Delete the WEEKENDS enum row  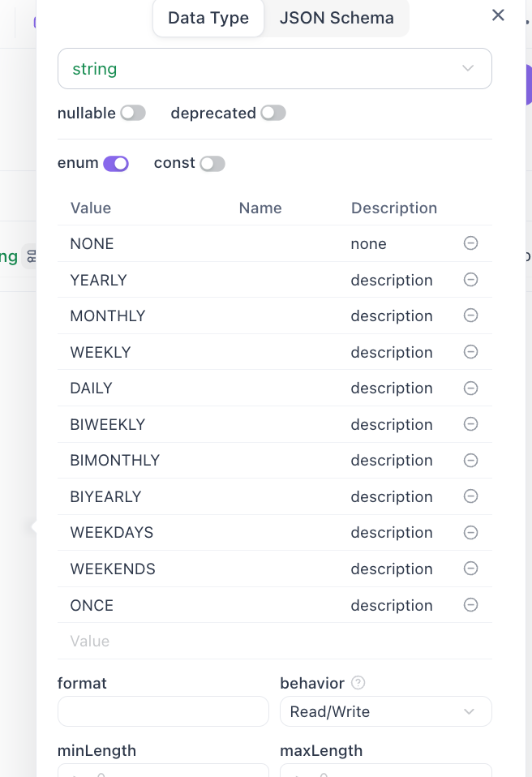[470, 569]
